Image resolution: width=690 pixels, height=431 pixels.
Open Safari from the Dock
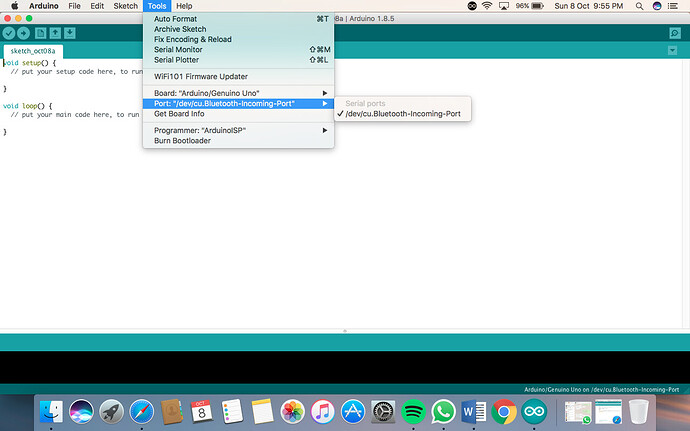click(142, 412)
